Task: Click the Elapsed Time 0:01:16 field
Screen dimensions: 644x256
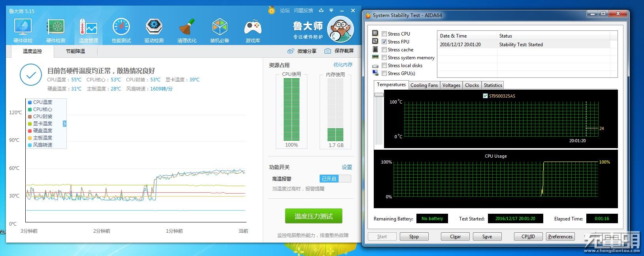Action: click(601, 218)
